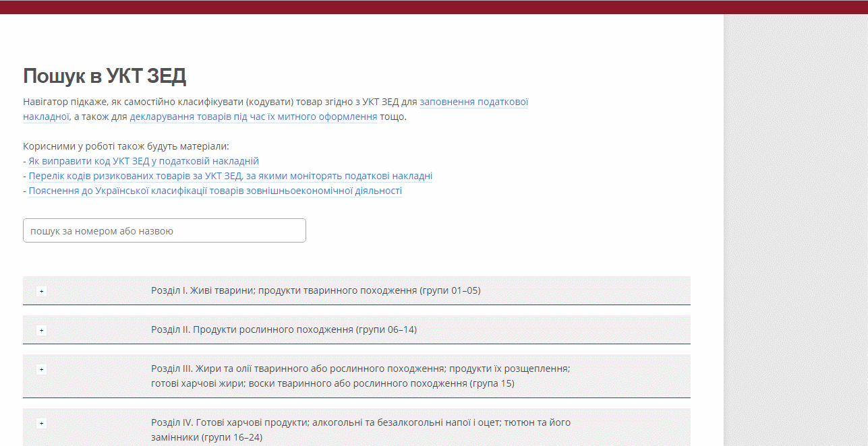Click the word 'тощо' ending the intro
Screen dimensions: 868x446
393,117
